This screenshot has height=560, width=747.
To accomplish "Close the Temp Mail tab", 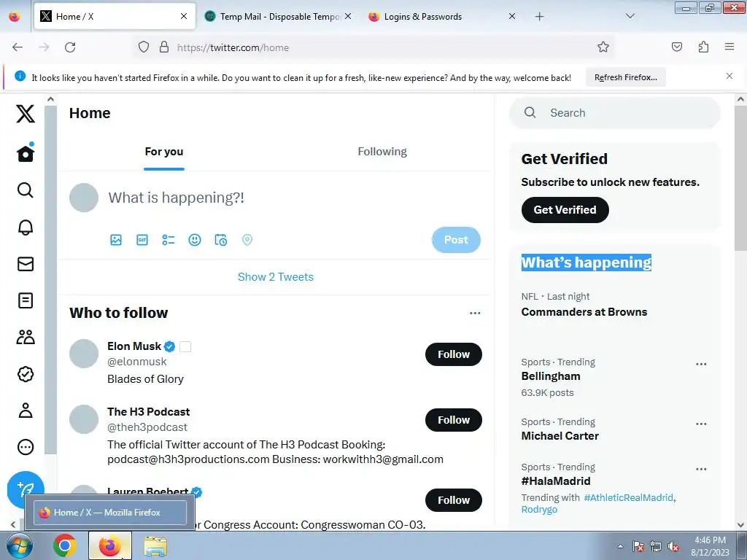I will click(348, 16).
